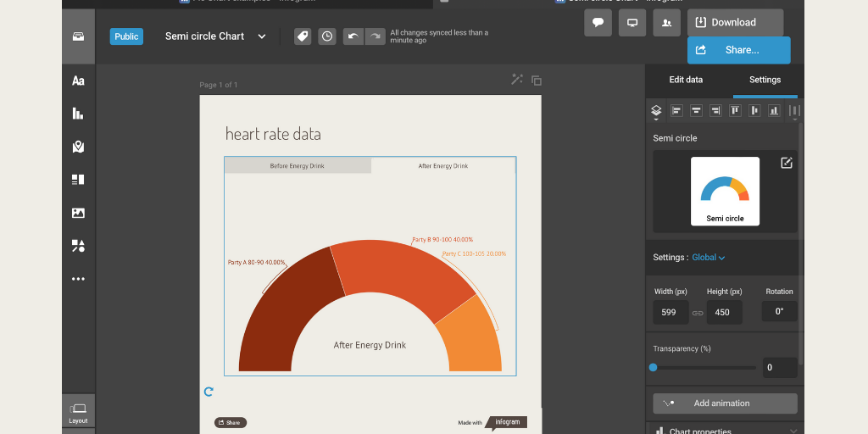Expand the Chart properties section
The image size is (868, 434).
(x=725, y=430)
